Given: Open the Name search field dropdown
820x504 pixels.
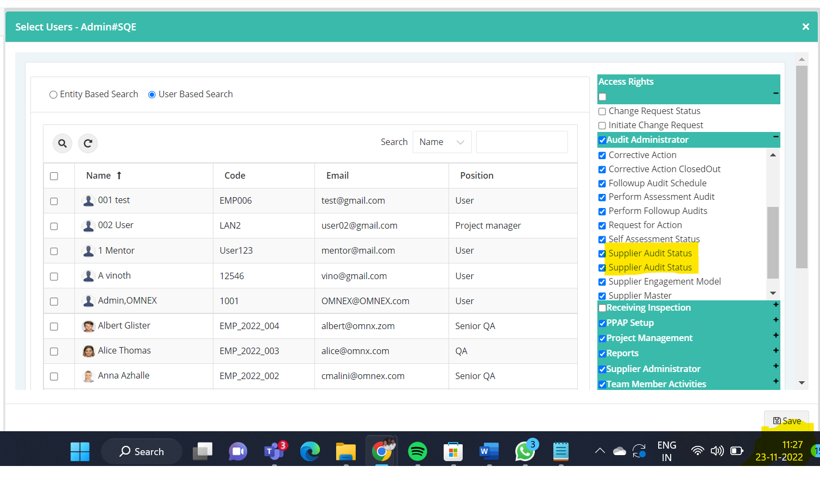Looking at the screenshot, I should tap(442, 142).
